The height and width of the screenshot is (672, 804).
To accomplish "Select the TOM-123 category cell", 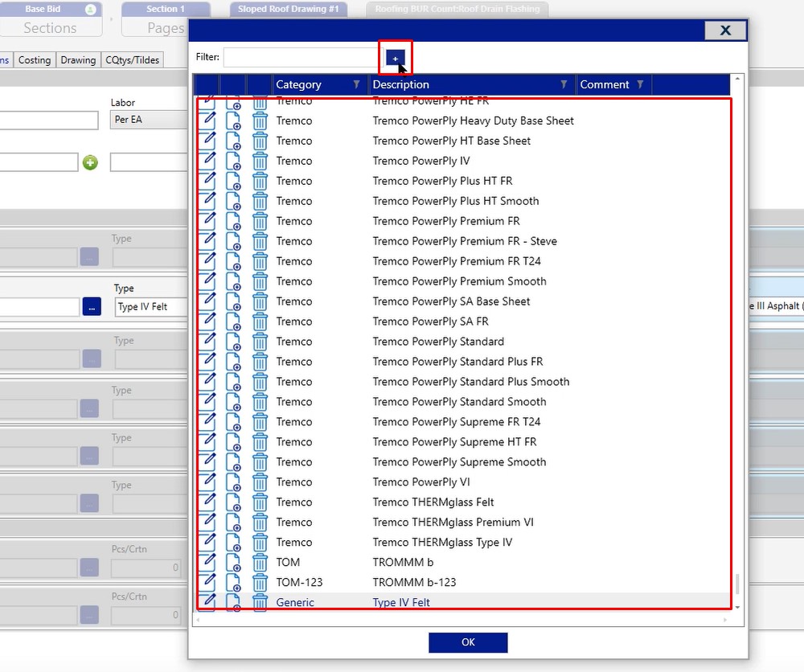I will pos(299,583).
